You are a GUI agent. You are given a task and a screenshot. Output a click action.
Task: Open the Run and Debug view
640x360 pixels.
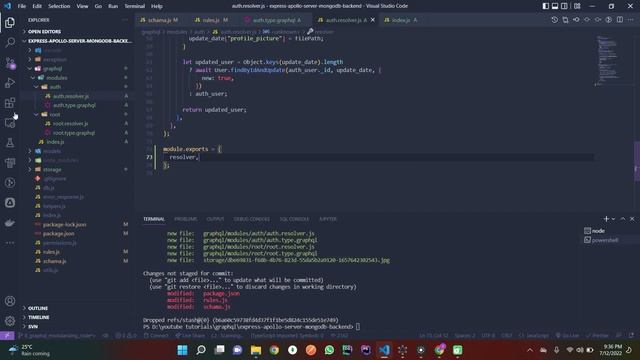click(x=10, y=82)
